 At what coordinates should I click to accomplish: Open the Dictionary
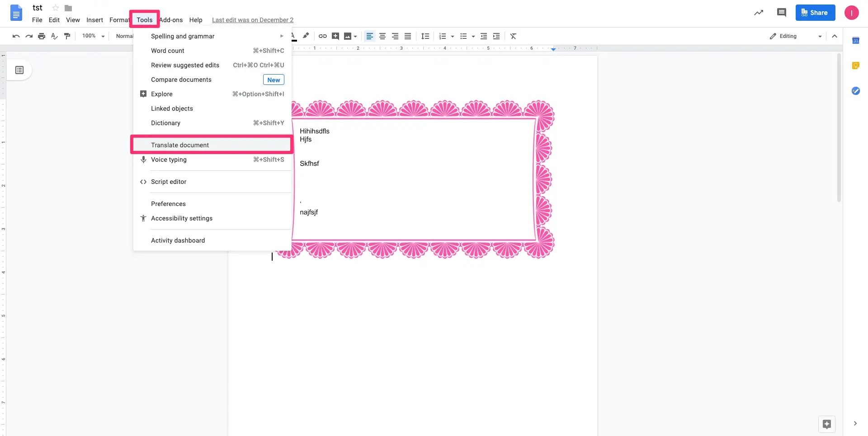pyautogui.click(x=212, y=123)
